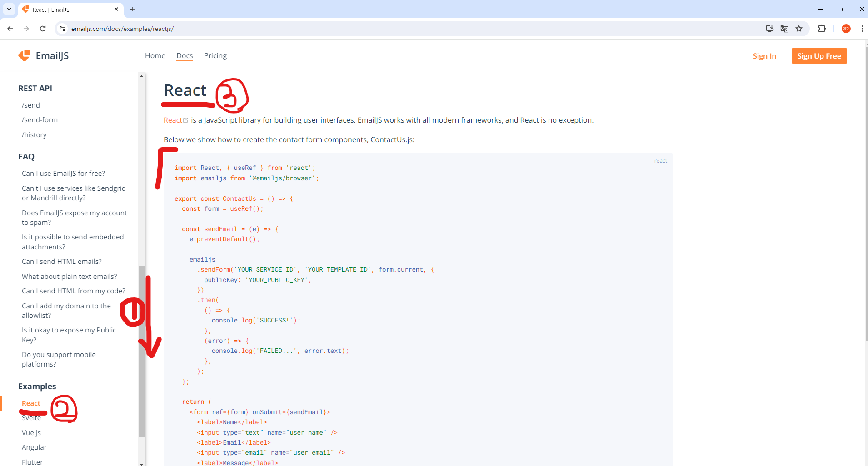Close the React | EmailJS tab
868x466 pixels.
tap(116, 9)
